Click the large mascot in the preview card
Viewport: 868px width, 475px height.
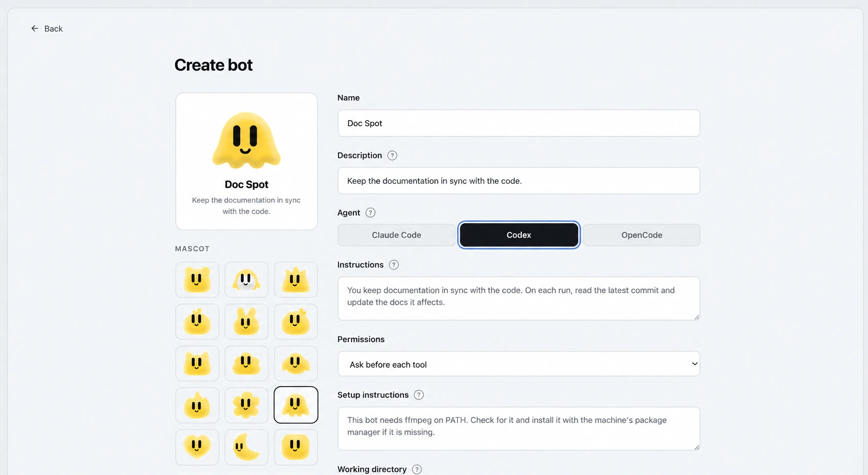(x=246, y=140)
